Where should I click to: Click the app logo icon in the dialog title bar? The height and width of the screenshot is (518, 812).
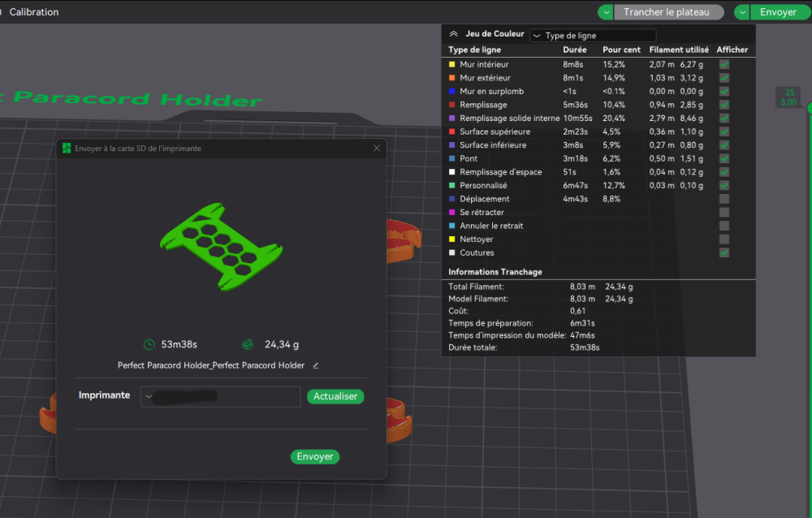(x=67, y=148)
